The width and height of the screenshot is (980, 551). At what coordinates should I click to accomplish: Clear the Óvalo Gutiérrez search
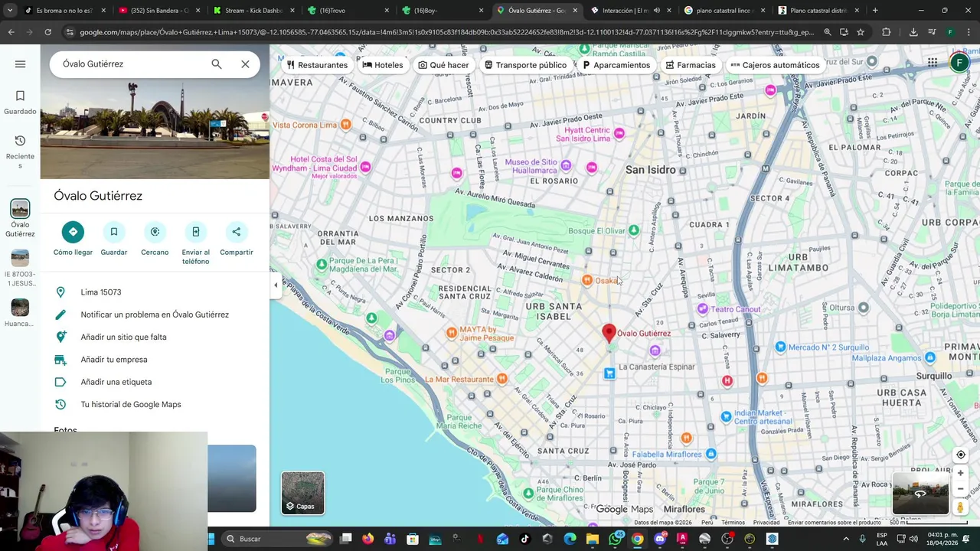[245, 64]
